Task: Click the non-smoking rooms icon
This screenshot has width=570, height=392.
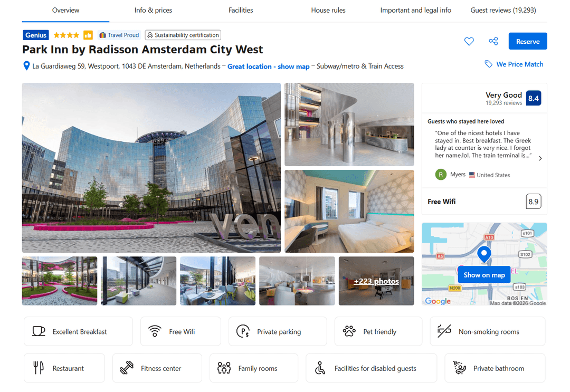Action: [x=444, y=331]
